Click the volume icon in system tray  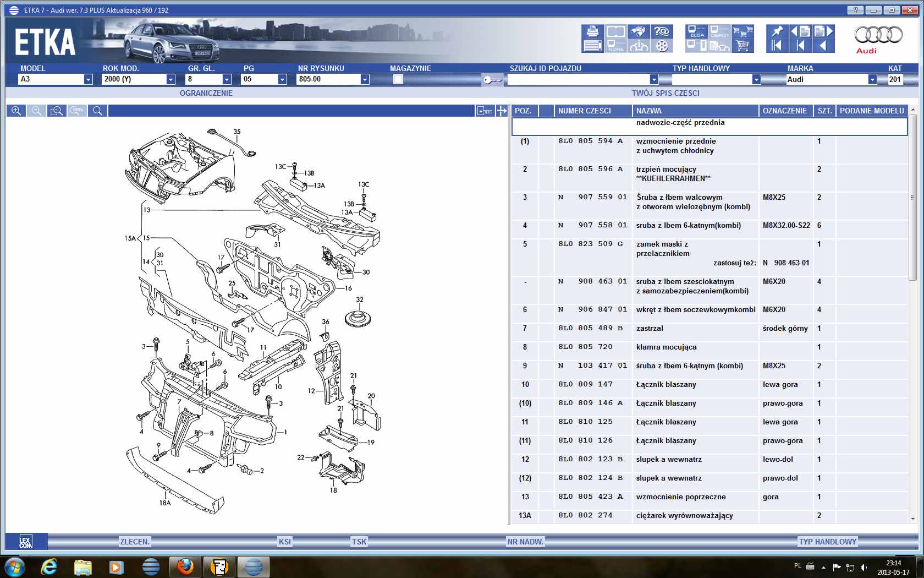(x=864, y=567)
